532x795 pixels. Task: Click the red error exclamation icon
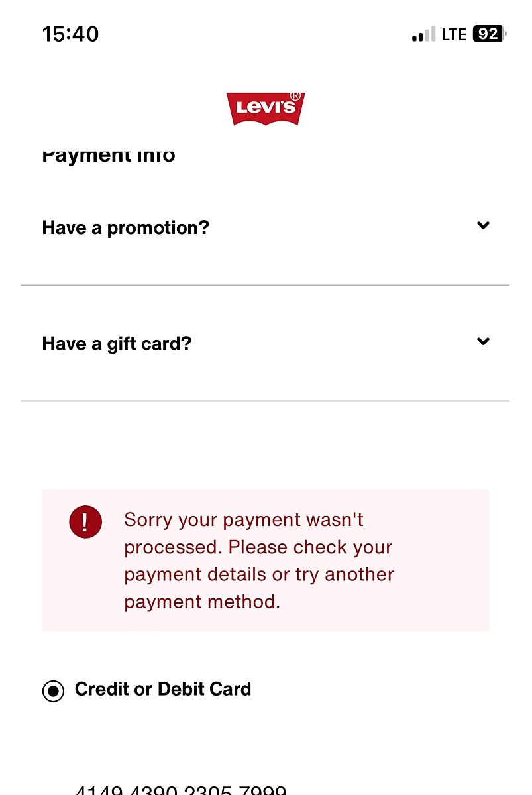coord(85,522)
